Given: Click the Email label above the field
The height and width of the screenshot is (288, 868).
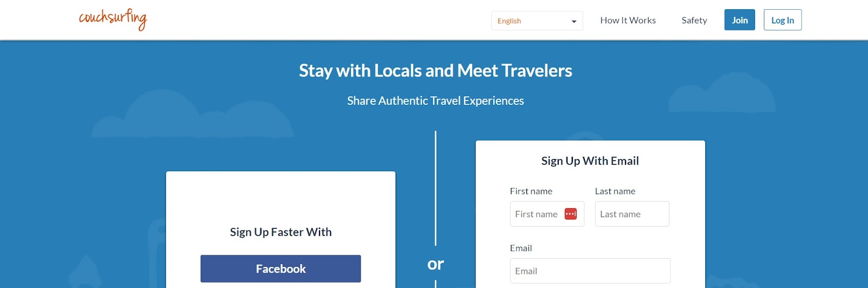Looking at the screenshot, I should click(x=521, y=248).
